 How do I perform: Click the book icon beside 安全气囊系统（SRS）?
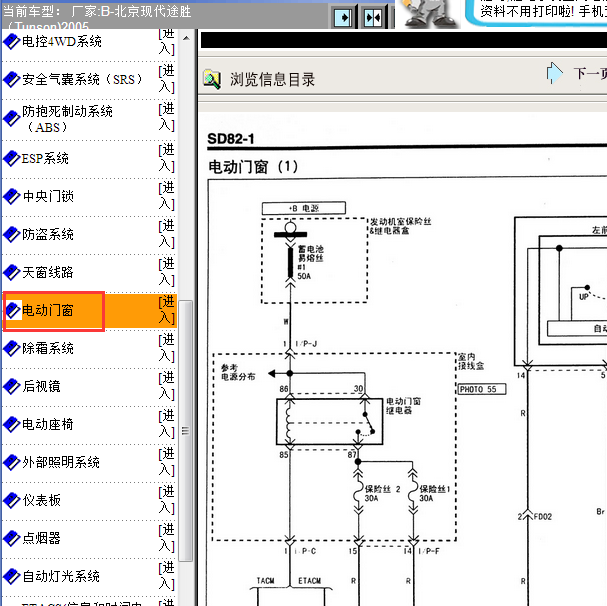pos(11,79)
